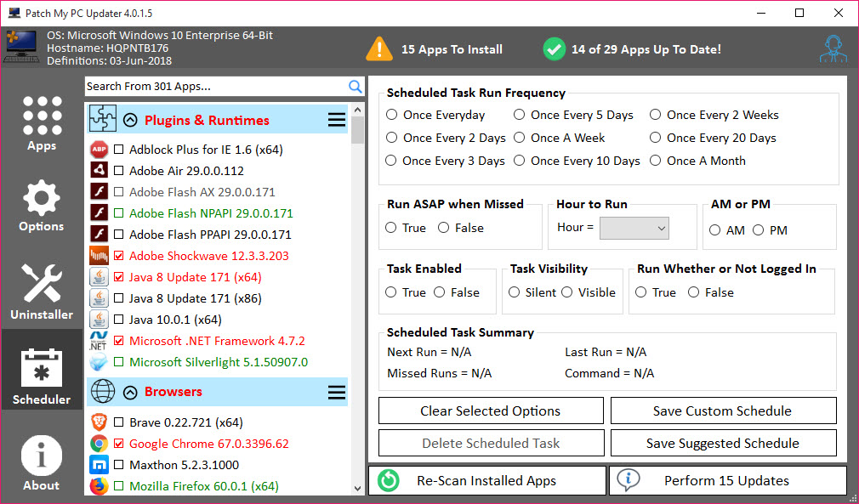859x504 pixels.
Task: Check the Adobe Air 29.0.0.112 checkbox
Action: coord(118,171)
